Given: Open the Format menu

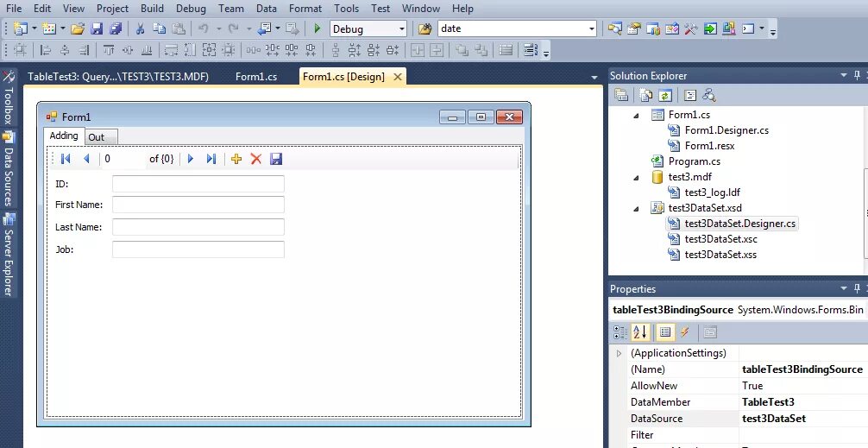Looking at the screenshot, I should point(305,9).
